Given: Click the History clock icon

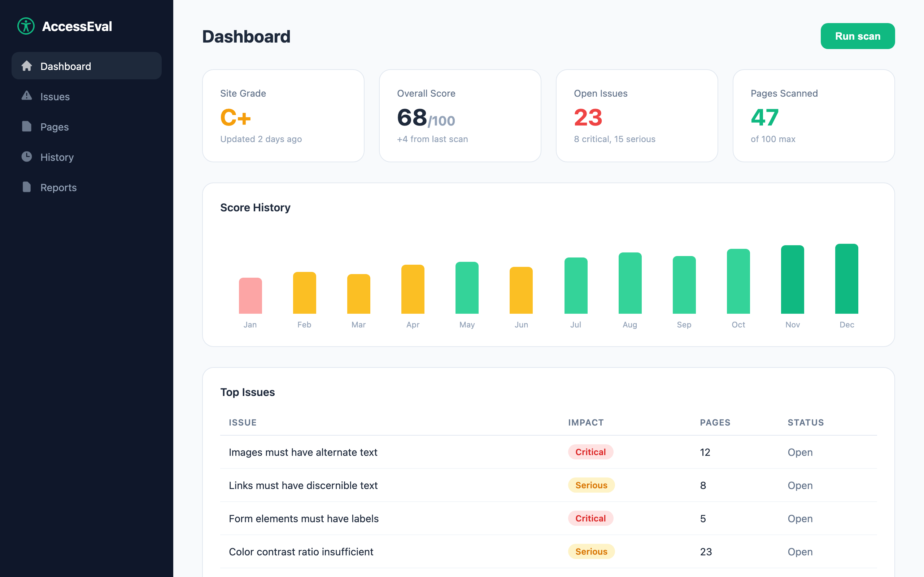Looking at the screenshot, I should tap(26, 157).
